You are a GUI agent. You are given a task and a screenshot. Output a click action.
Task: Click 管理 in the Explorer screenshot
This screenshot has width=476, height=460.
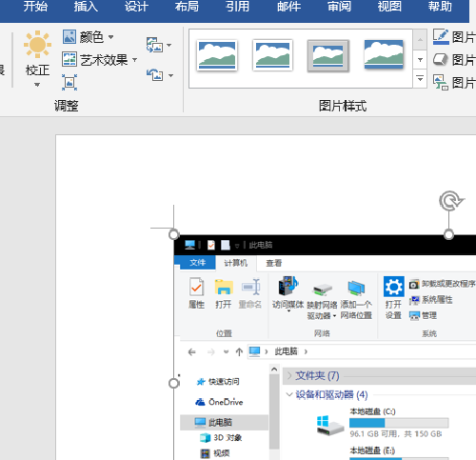423,315
